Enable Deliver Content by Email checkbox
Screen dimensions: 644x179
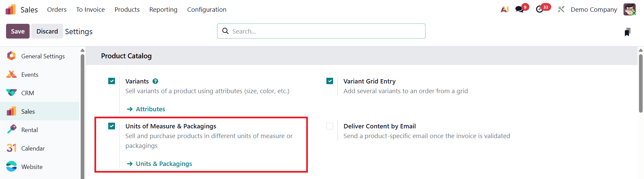point(330,126)
